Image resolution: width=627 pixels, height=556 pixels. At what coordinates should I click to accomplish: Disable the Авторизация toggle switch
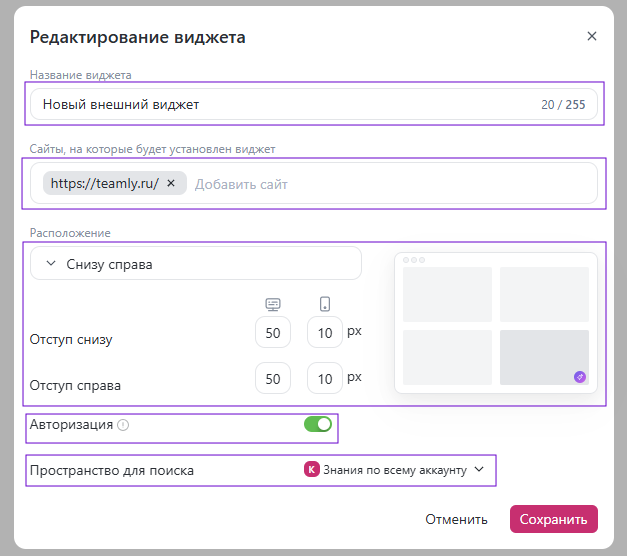pyautogui.click(x=317, y=424)
